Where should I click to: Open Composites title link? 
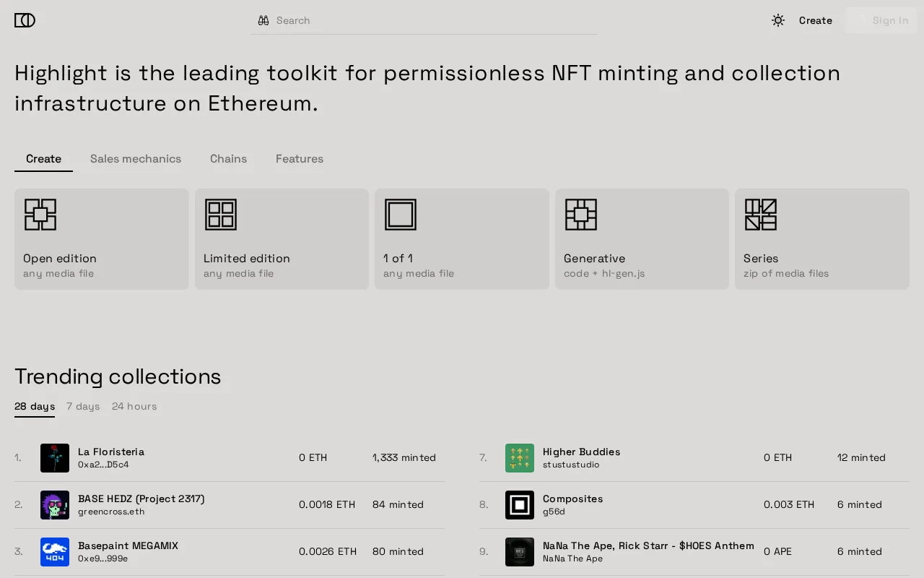coord(573,499)
